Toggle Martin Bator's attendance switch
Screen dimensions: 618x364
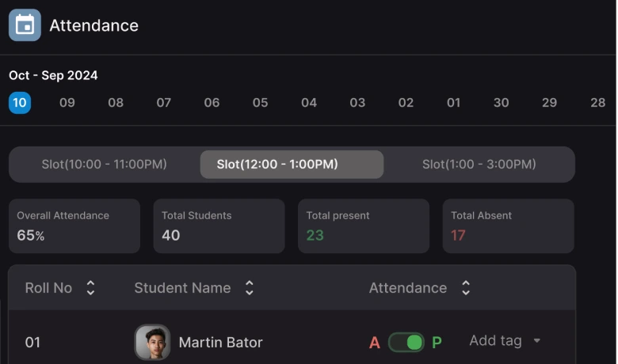point(406,343)
